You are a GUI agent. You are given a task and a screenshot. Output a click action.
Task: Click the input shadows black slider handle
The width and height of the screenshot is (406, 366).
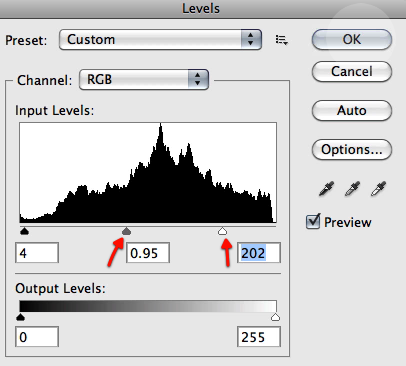[x=24, y=231]
